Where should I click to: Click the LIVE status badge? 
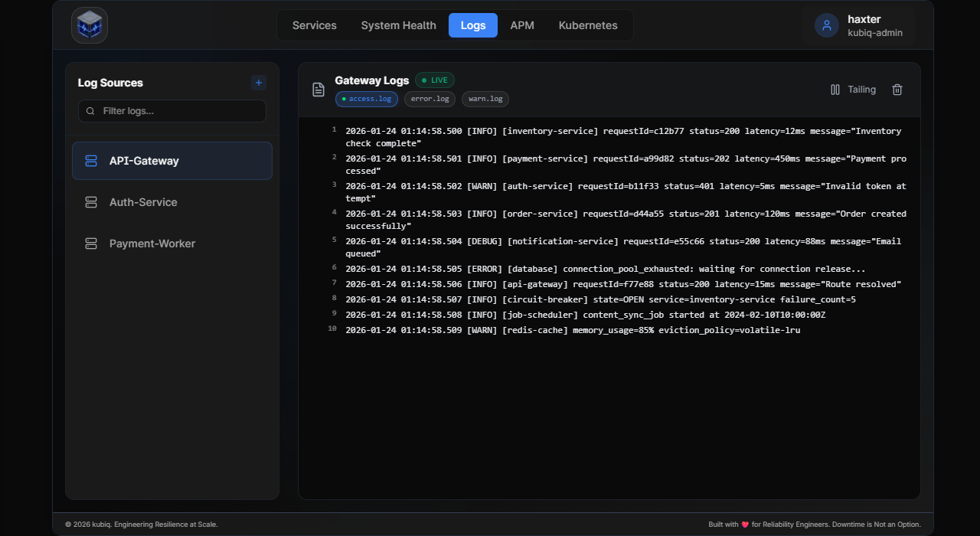[x=435, y=80]
